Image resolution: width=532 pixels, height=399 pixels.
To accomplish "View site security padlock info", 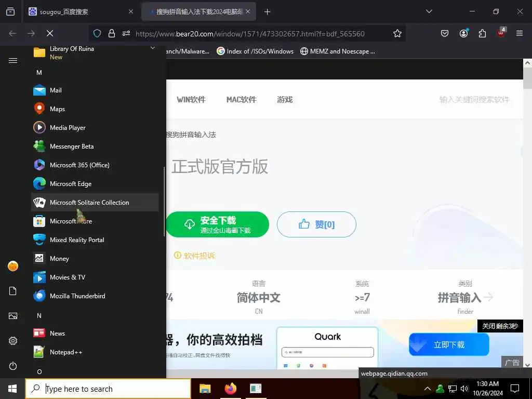I will point(112,33).
